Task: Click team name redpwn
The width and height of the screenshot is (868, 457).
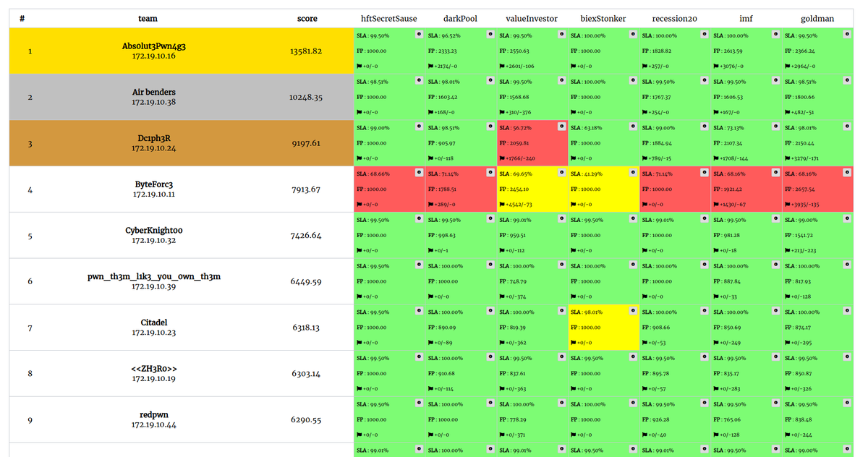Action: 154,415
